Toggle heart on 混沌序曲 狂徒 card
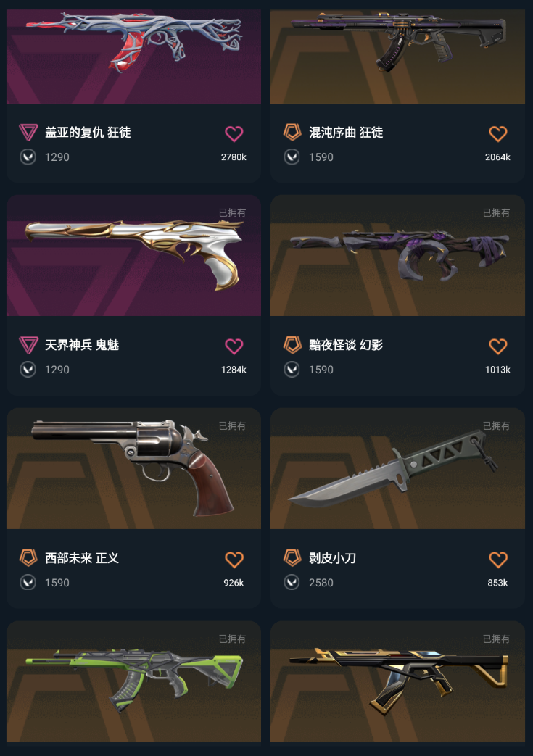533x756 pixels. pos(497,133)
